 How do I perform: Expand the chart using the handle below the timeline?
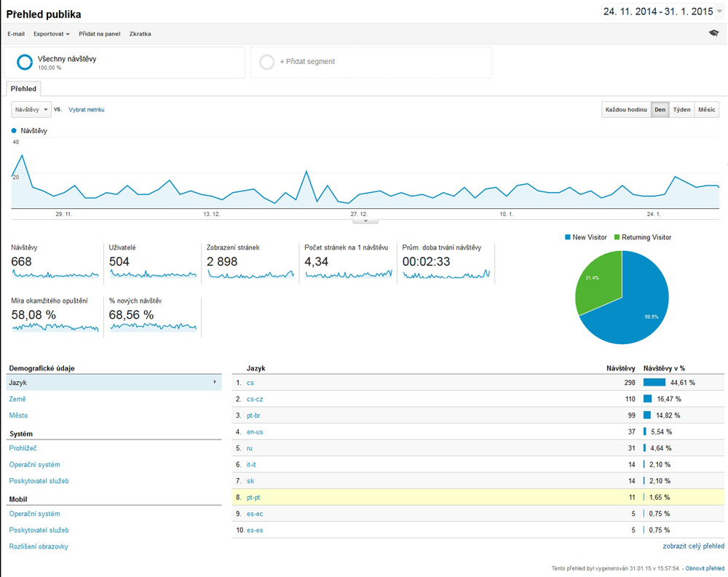365,220
